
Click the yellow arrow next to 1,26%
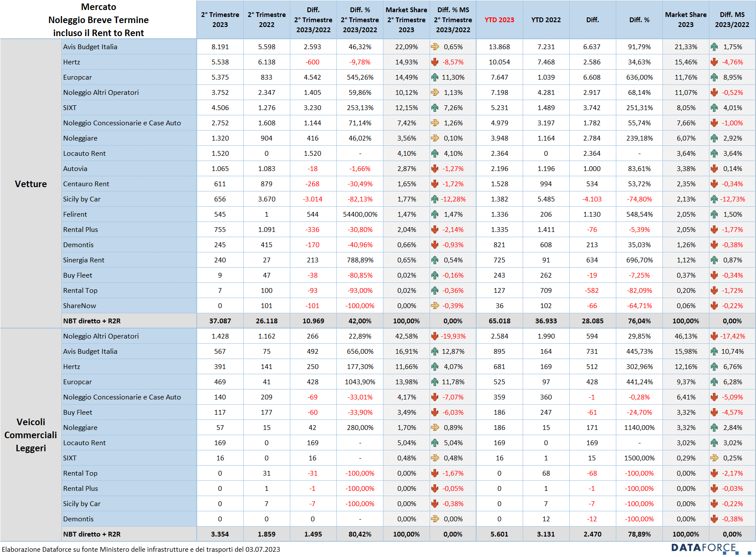point(435,123)
